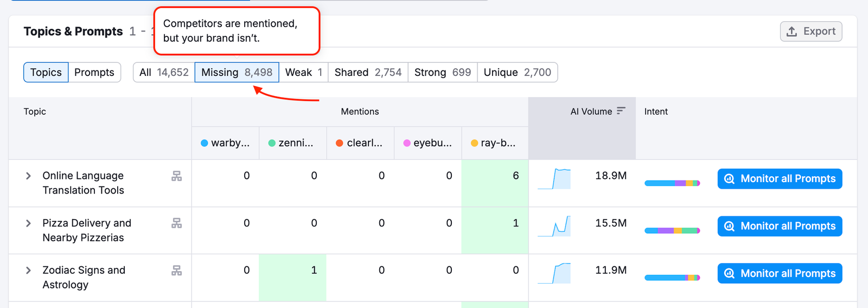Click the AI Volume sort icon
Image resolution: width=868 pixels, height=308 pixels.
click(621, 111)
